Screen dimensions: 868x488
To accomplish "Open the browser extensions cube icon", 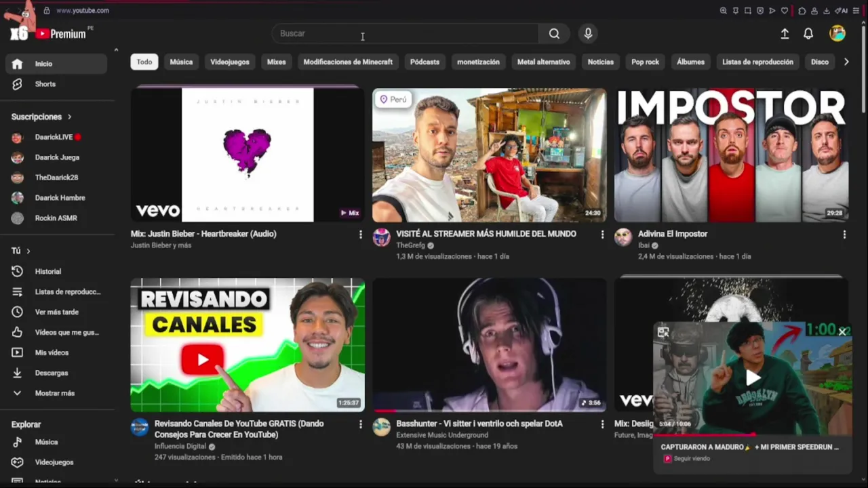I will [x=802, y=11].
